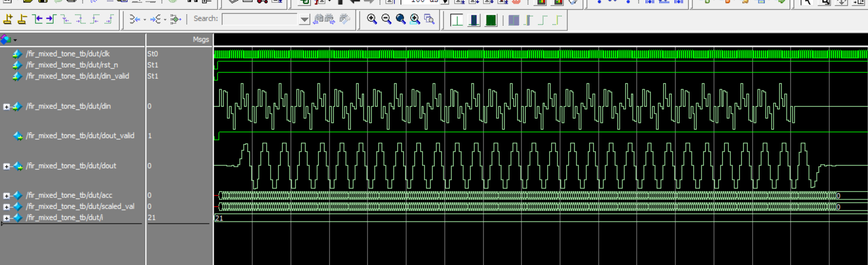This screenshot has height=265, width=868.
Task: Select the /fir_mixed_tone_tb/dut/rst_n signal
Action: coord(72,65)
